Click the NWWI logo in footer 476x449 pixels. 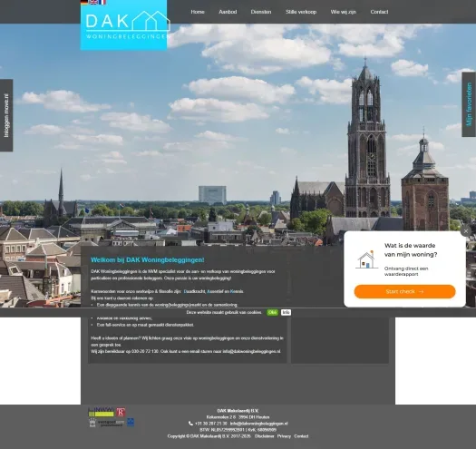pyautogui.click(x=101, y=412)
